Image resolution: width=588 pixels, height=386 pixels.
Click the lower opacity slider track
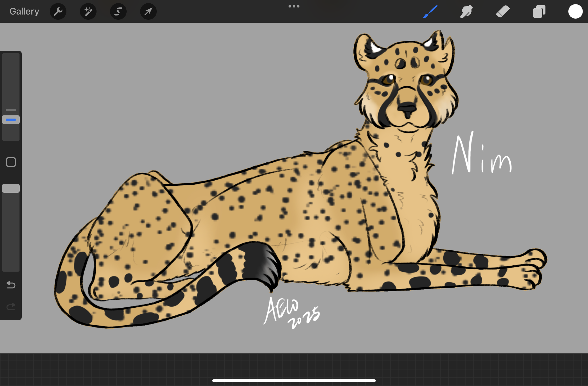click(x=11, y=233)
